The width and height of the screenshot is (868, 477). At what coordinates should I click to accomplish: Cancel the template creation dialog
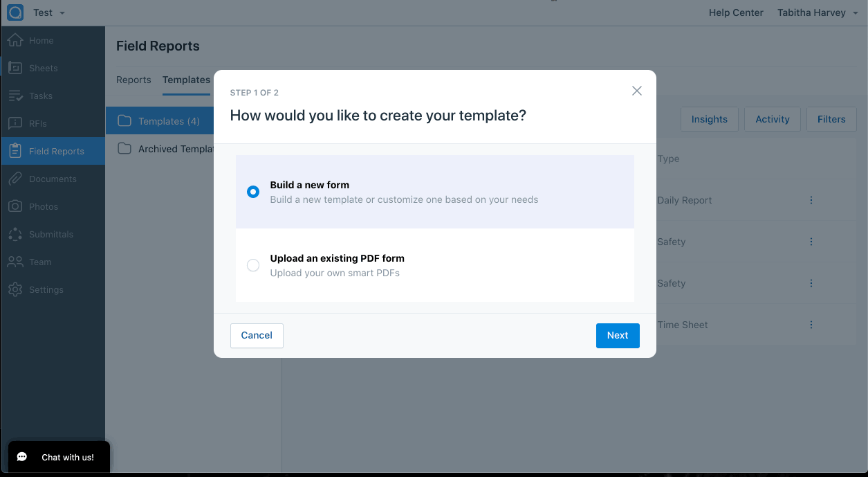point(257,335)
